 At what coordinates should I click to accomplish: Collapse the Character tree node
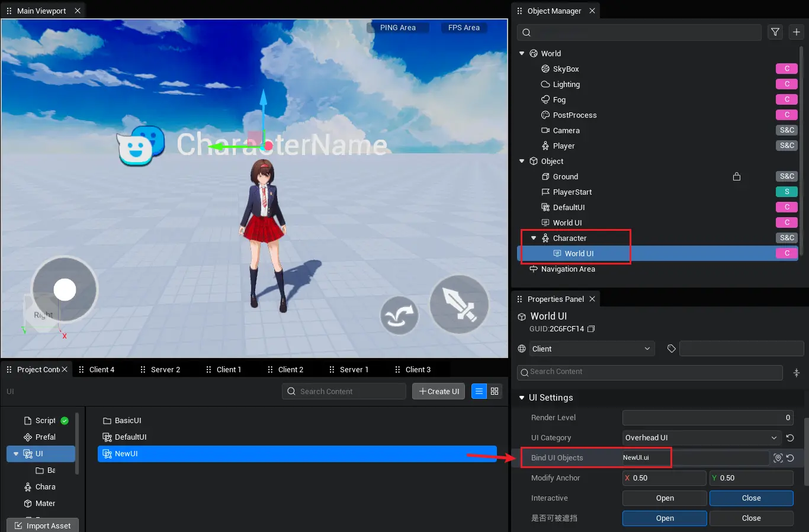(534, 238)
